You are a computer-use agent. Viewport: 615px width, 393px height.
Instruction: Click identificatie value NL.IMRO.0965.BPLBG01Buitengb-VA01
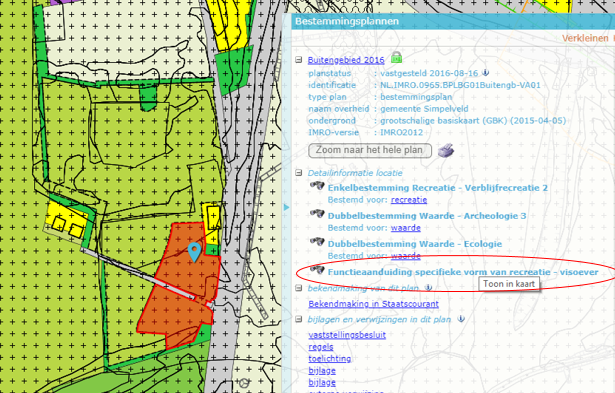pos(460,85)
